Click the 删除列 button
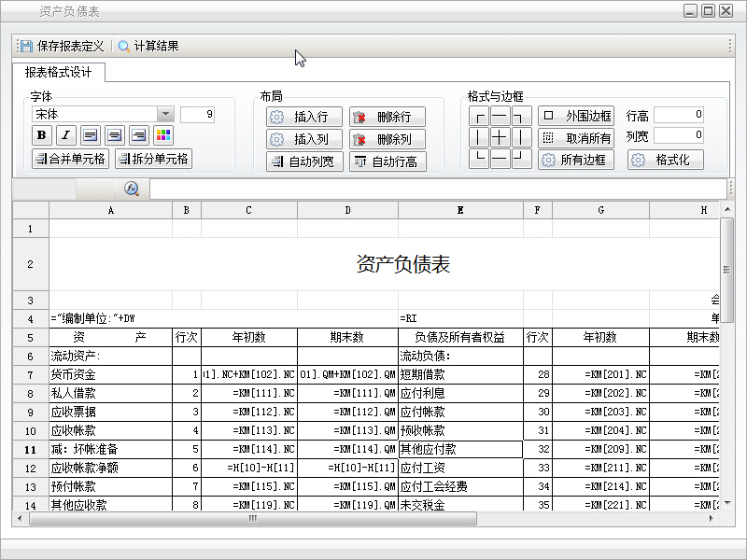The width and height of the screenshot is (747, 560). 387,139
